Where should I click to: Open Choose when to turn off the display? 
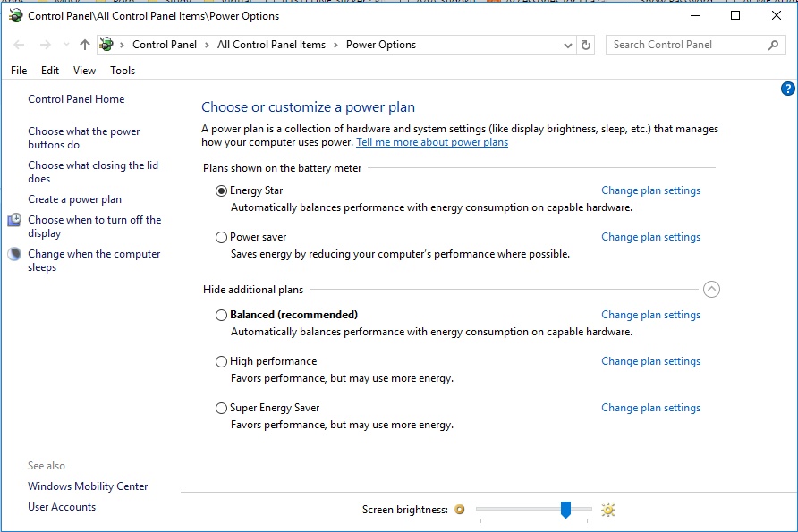click(95, 226)
